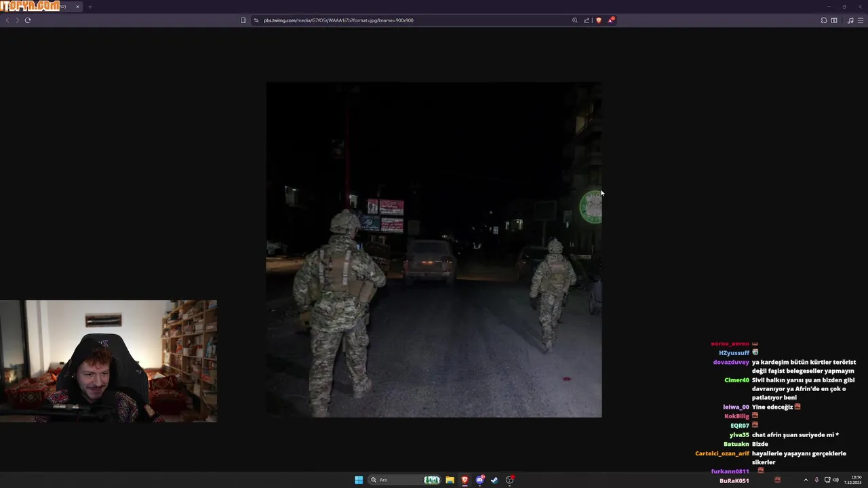
Task: Open the clock showing 18:50
Action: 853,480
